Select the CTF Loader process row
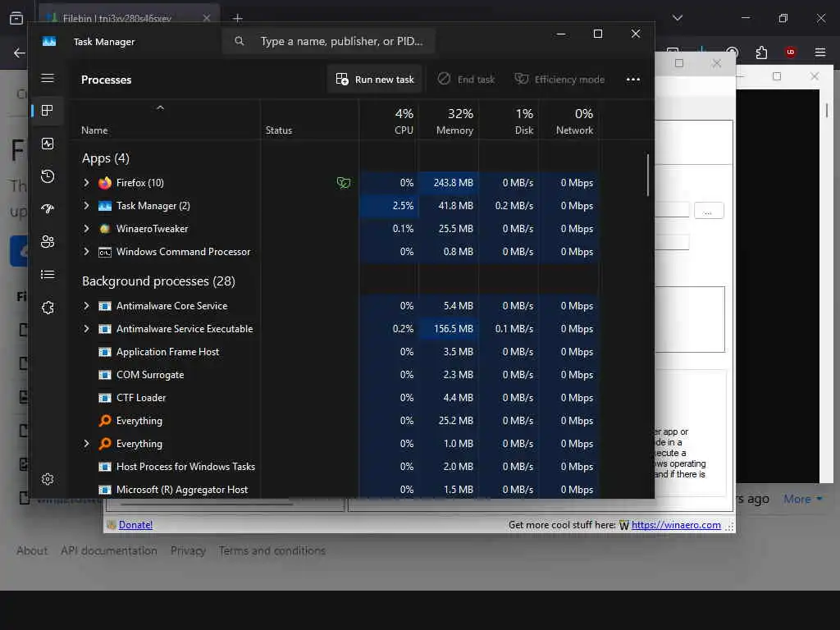 tap(335, 398)
